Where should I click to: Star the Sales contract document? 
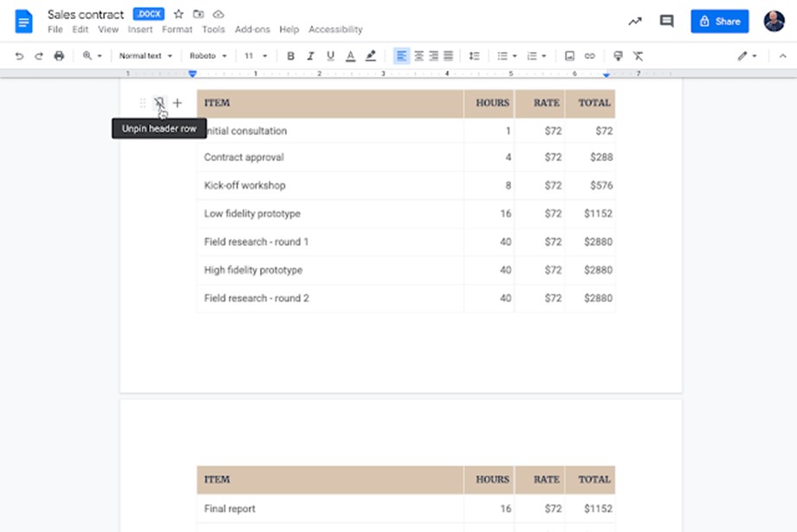pos(177,13)
